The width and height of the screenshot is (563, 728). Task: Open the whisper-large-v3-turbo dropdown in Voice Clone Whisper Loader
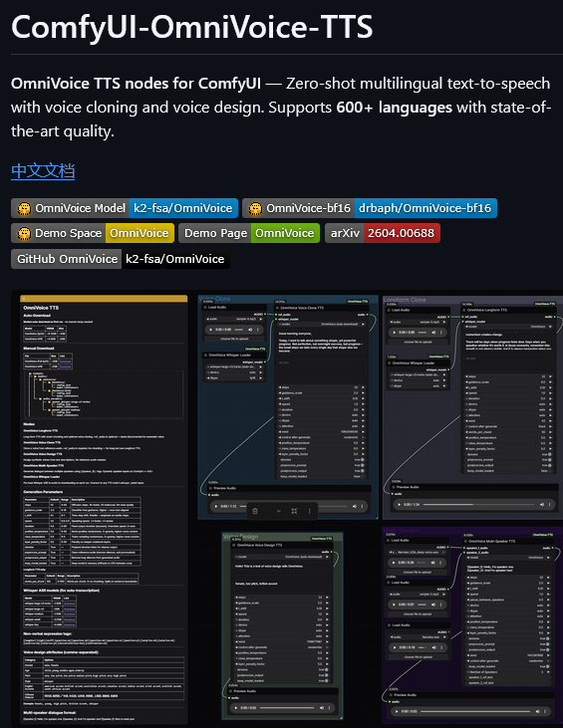234,366
